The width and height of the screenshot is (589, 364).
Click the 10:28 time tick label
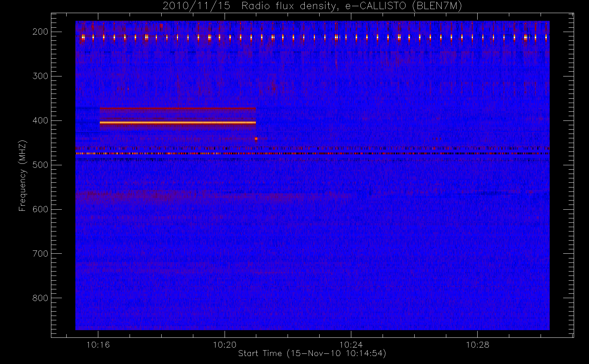478,344
